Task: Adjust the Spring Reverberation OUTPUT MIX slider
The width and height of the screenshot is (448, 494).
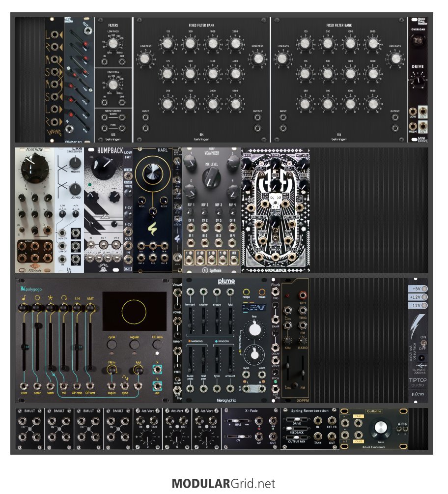Action: click(x=297, y=437)
